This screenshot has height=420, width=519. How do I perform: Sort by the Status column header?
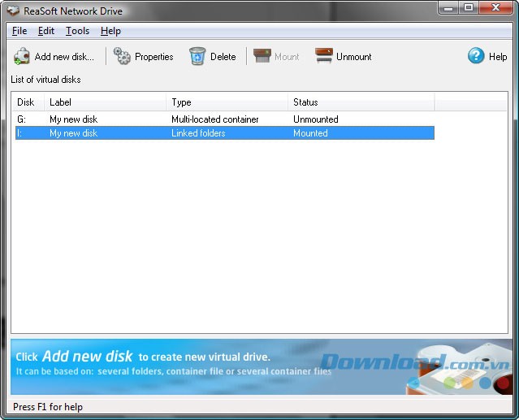tap(361, 102)
